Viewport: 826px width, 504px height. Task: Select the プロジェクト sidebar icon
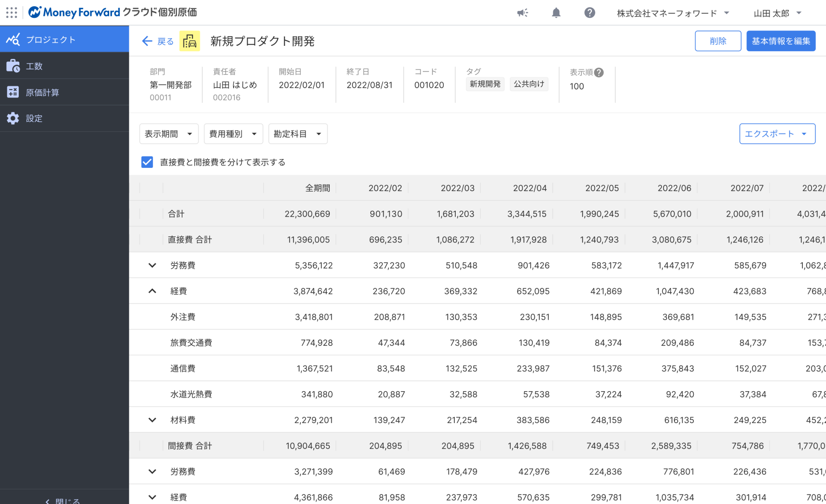click(x=13, y=39)
